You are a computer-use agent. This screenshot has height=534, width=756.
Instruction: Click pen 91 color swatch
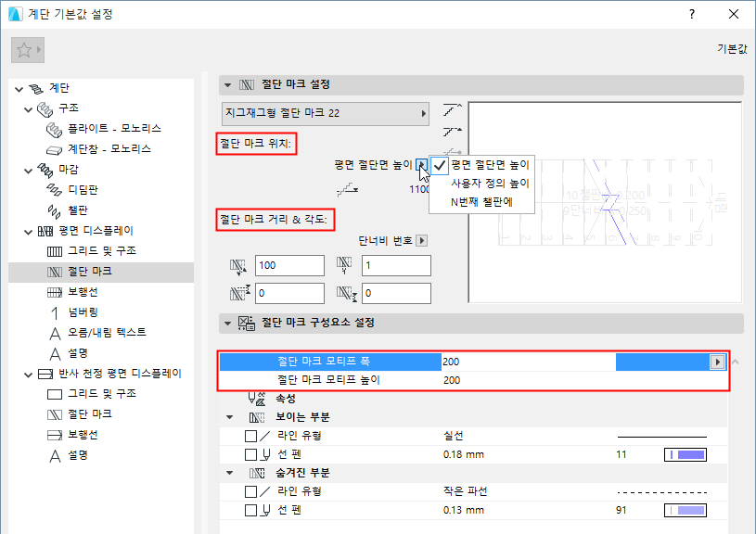(686, 511)
